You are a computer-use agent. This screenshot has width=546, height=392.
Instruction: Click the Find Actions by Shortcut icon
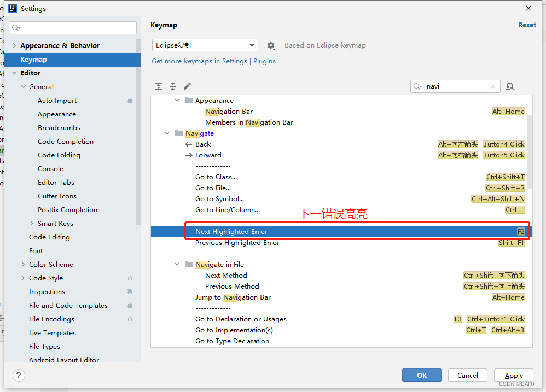(510, 86)
